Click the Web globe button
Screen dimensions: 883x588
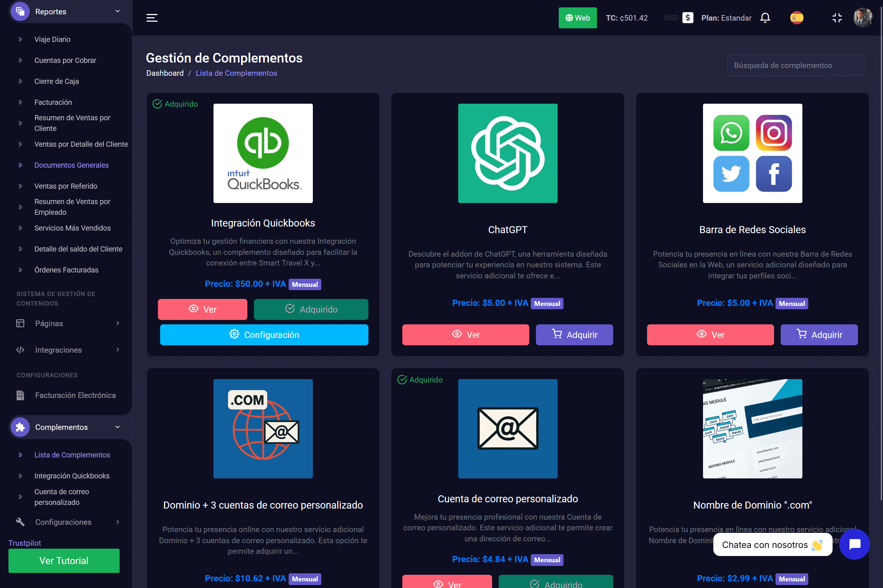pos(577,18)
